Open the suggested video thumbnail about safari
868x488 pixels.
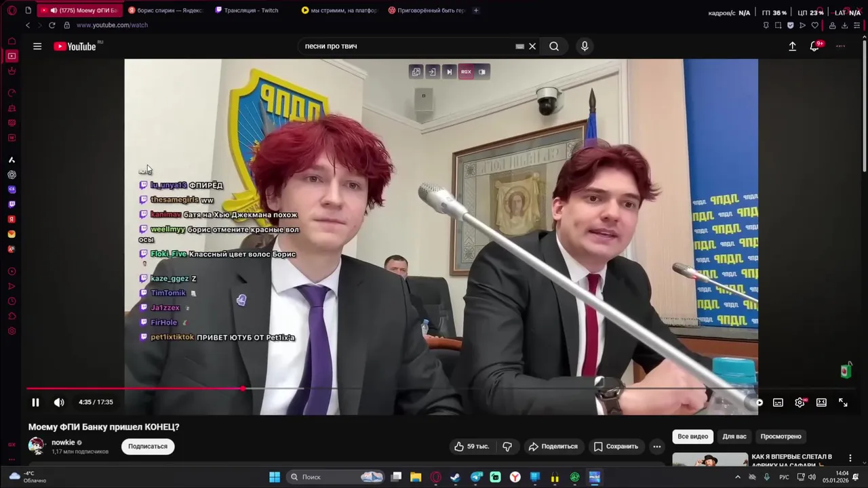[710, 460]
